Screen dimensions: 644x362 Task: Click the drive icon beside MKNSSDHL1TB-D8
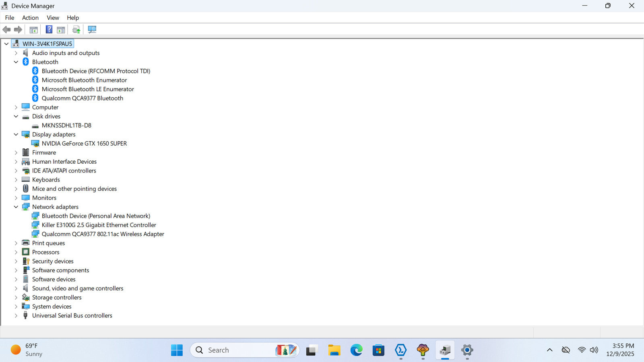click(x=35, y=125)
